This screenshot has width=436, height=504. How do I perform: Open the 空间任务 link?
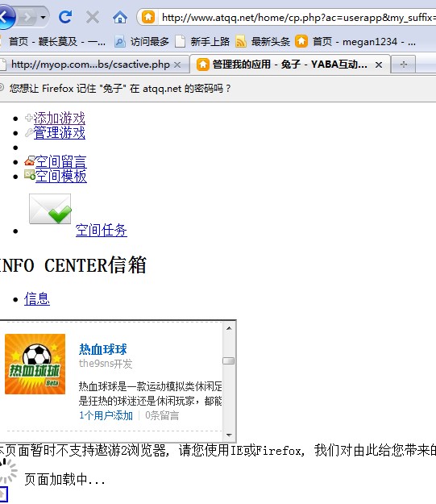click(x=102, y=230)
